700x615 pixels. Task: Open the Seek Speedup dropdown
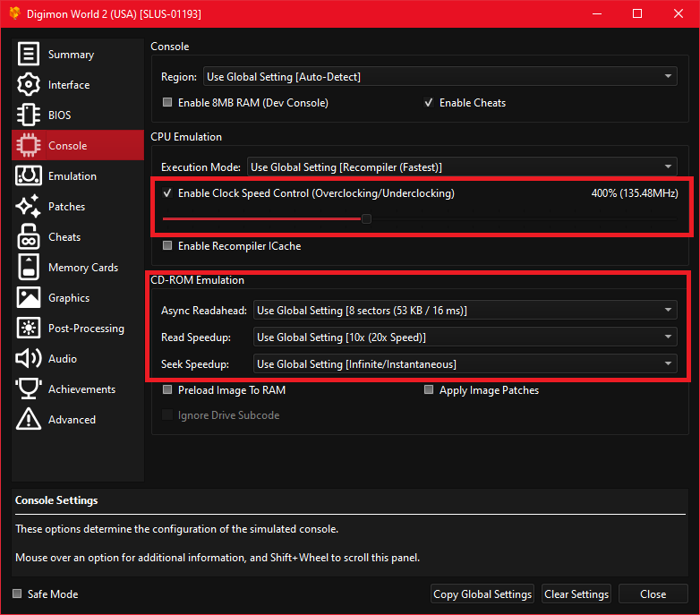click(465, 363)
